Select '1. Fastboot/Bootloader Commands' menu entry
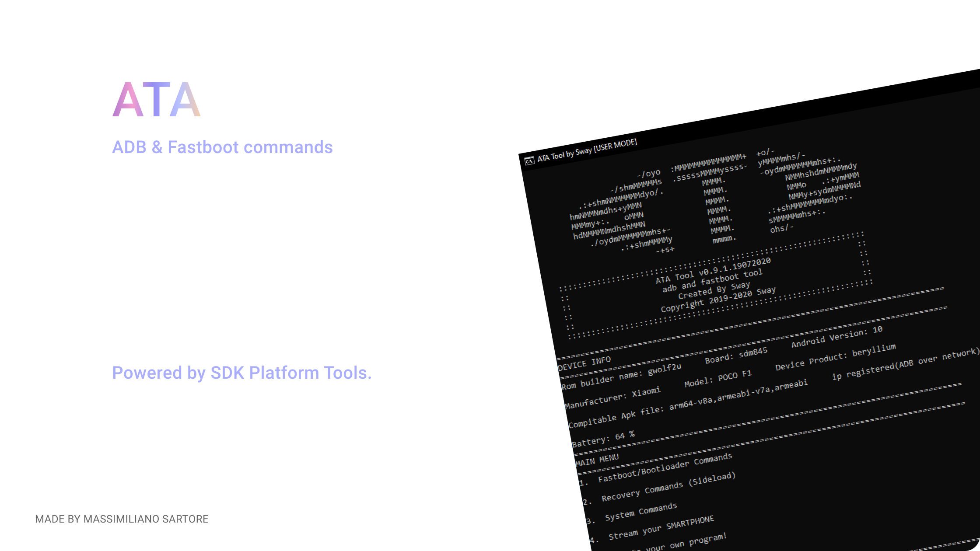 [664, 468]
